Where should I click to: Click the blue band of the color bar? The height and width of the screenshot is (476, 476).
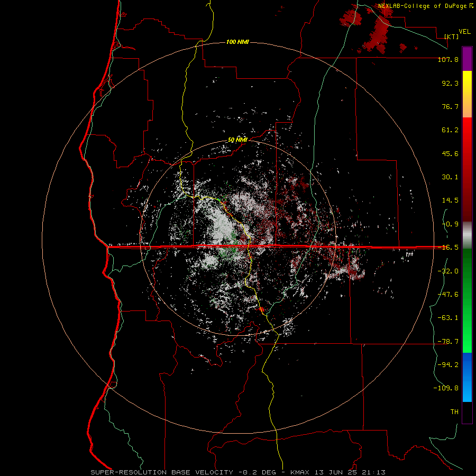tap(467, 377)
